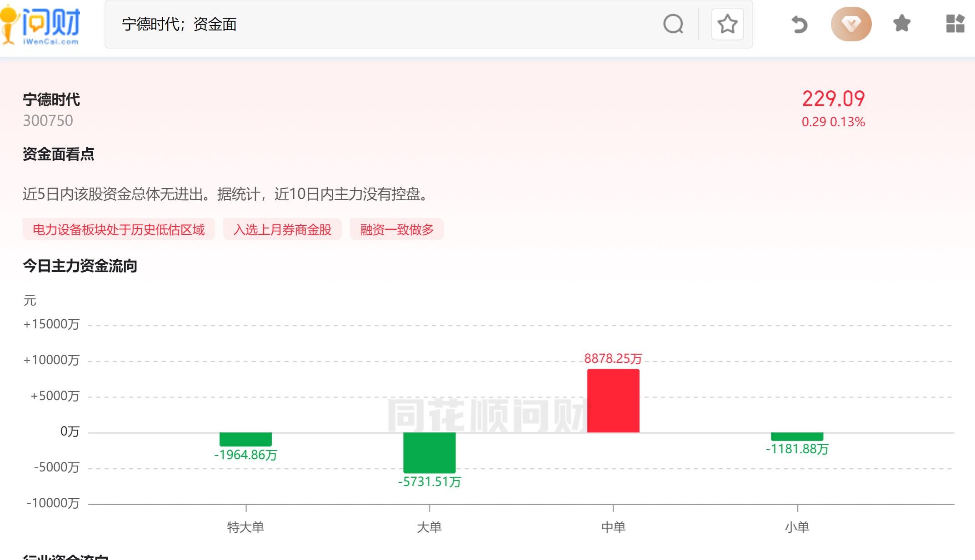Click inside the search input field
The height and width of the screenshot is (560, 975).
318,25
